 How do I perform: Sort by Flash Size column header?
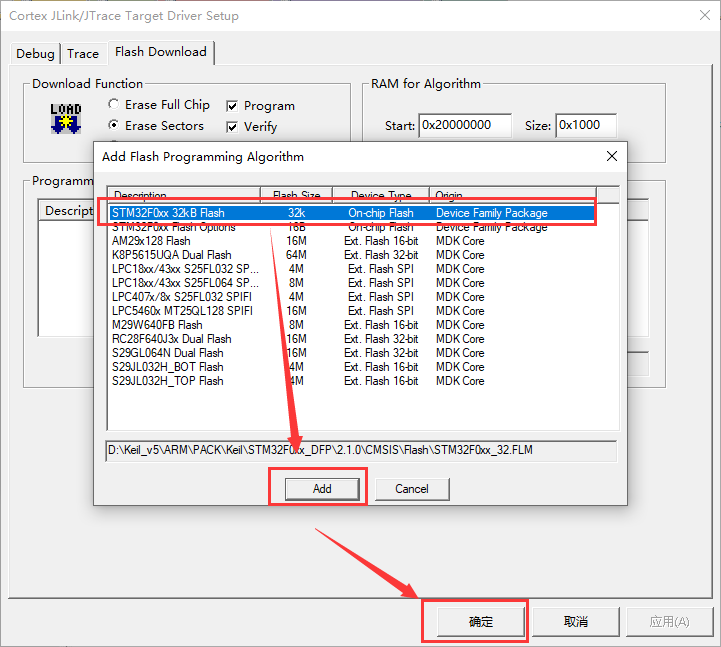coord(297,195)
